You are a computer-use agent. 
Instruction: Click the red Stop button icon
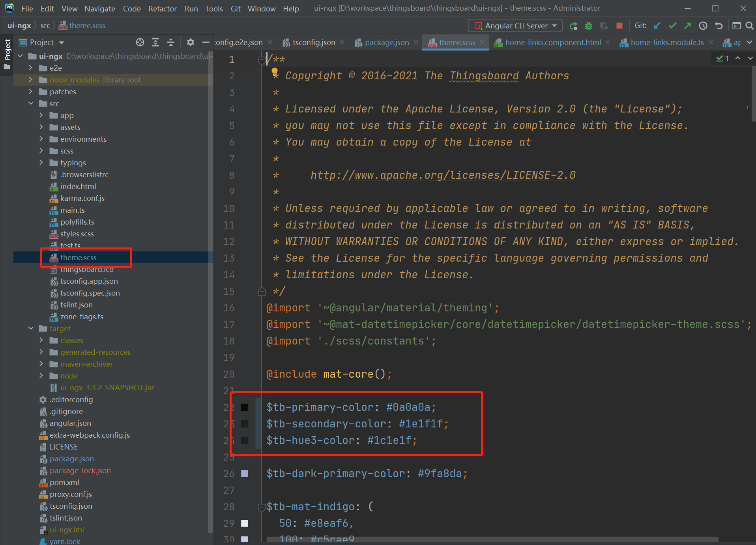[619, 26]
